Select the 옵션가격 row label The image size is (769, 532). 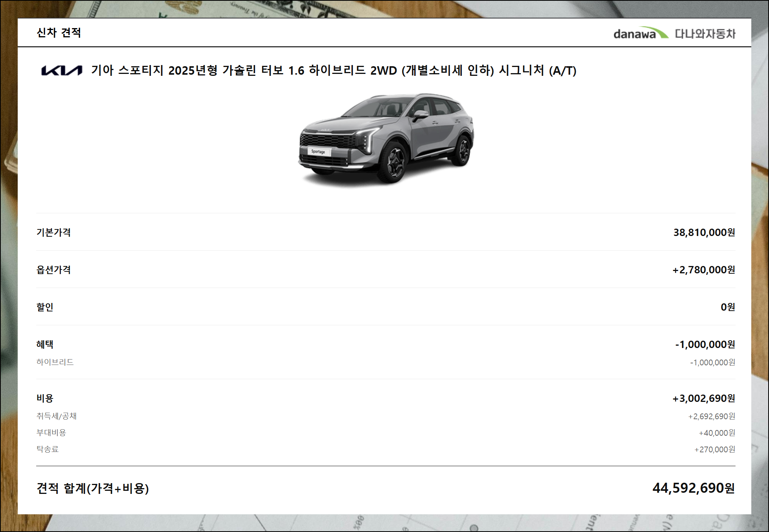pos(53,269)
